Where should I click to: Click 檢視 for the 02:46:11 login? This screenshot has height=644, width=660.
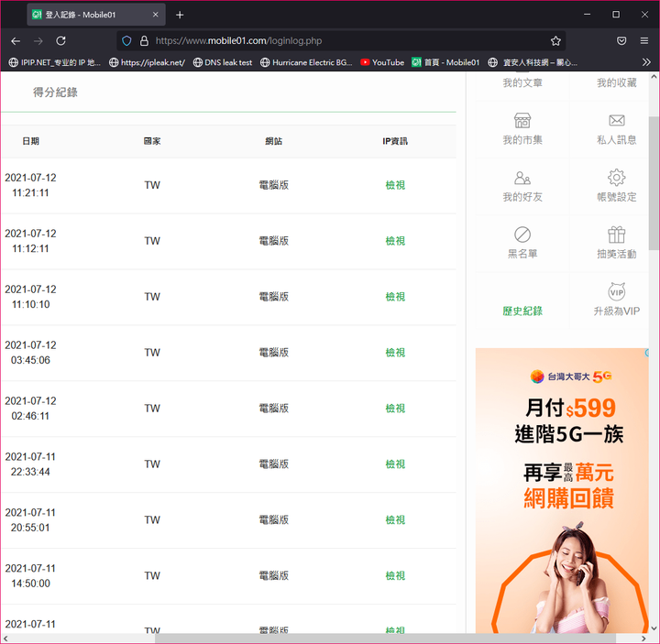click(395, 409)
